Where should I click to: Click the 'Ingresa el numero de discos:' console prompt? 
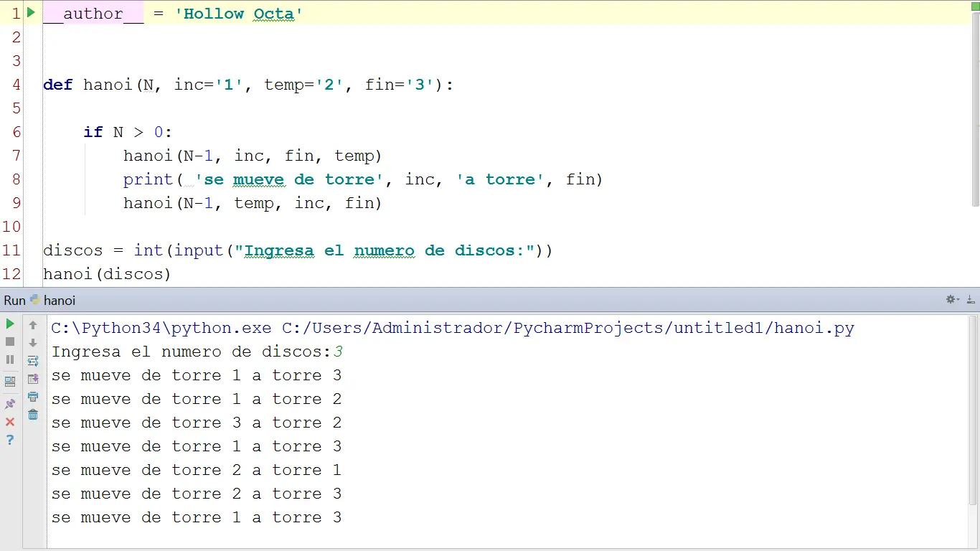(x=192, y=352)
